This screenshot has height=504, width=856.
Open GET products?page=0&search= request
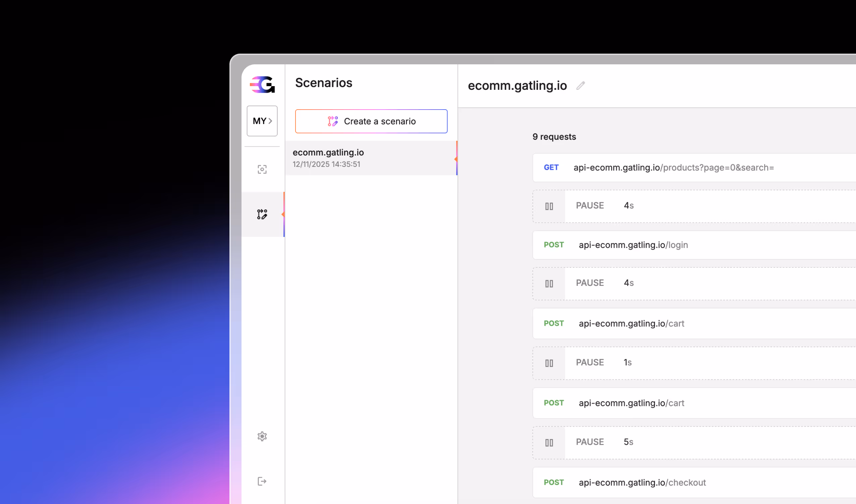(673, 168)
